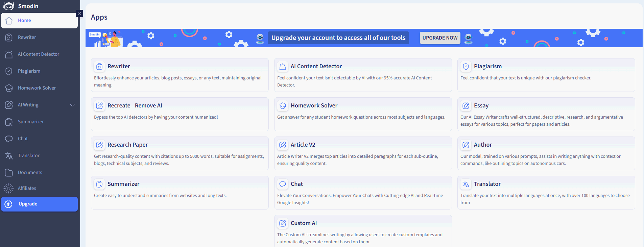Click the AI Writing pencil sidebar icon
Viewport: 644px width, 247px height.
pyautogui.click(x=9, y=105)
